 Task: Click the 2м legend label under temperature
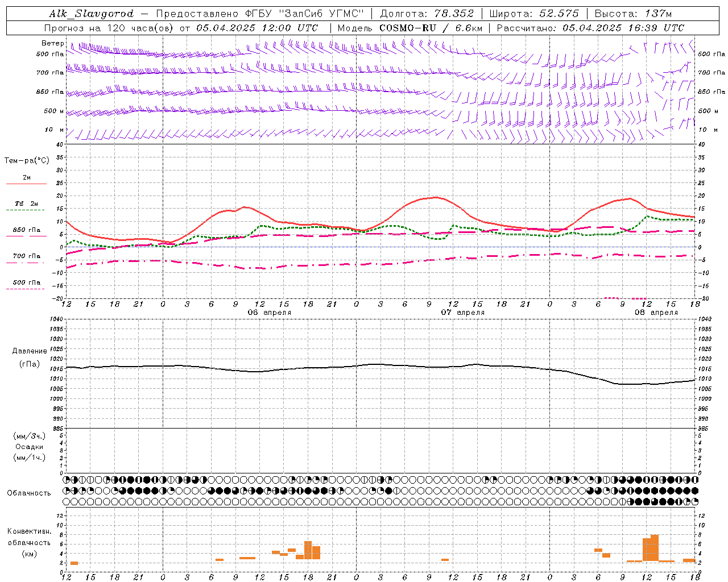click(27, 177)
